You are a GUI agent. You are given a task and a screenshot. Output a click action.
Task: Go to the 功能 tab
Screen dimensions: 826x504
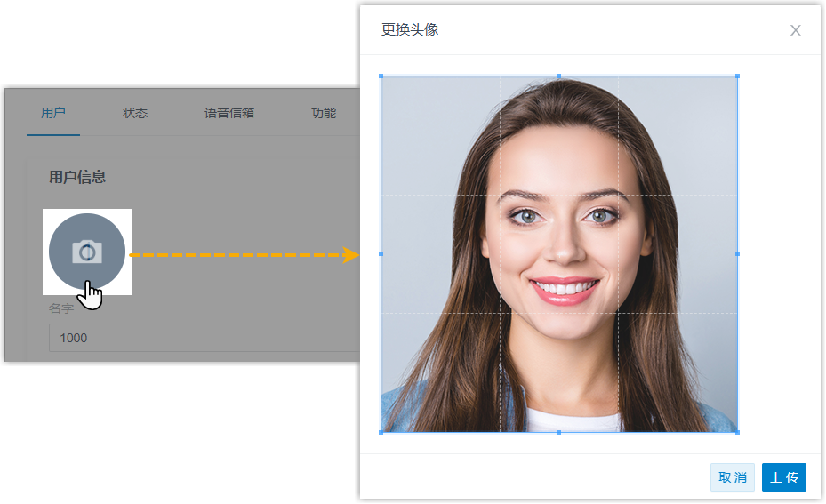point(324,113)
